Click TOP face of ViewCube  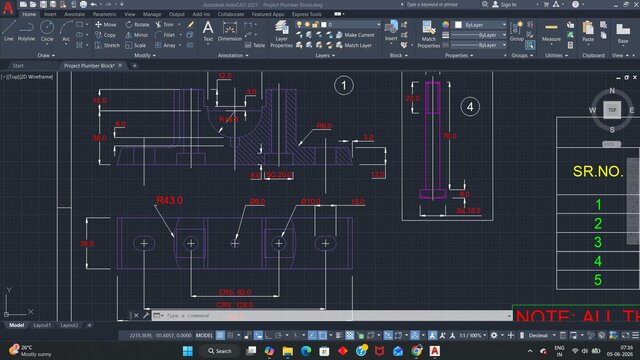[612, 110]
